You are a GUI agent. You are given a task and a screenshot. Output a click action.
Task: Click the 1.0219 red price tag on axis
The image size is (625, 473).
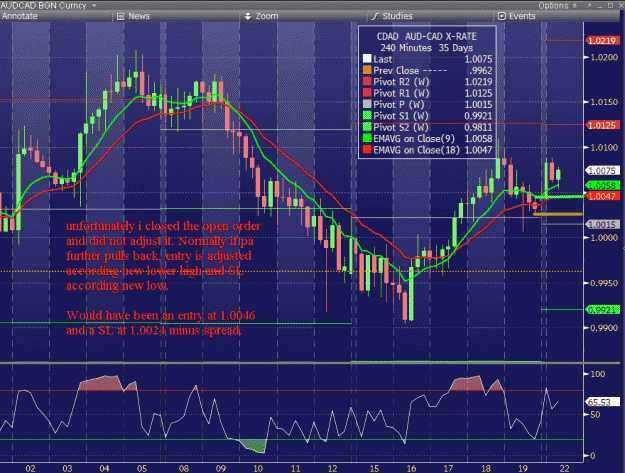pyautogui.click(x=602, y=41)
